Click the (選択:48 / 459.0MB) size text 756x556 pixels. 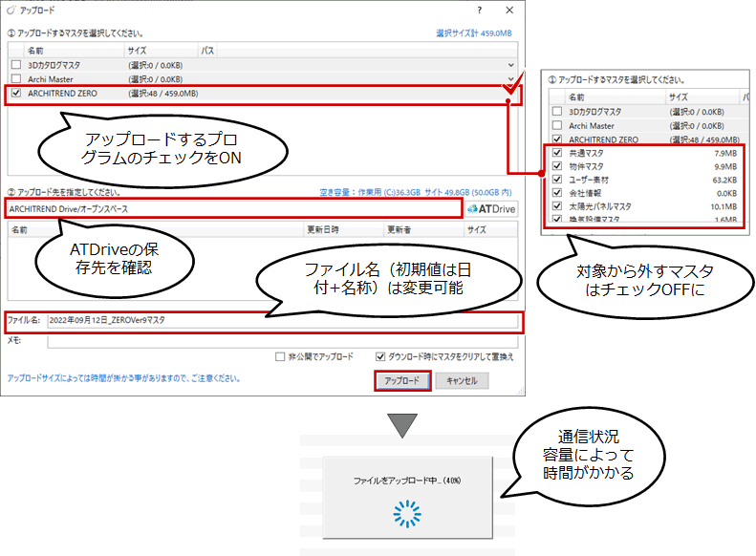[x=163, y=94]
